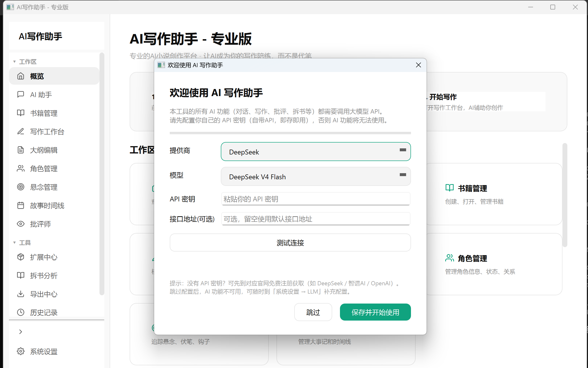The width and height of the screenshot is (588, 368).
Task: Click the dialog title bar app icon
Action: (161, 65)
